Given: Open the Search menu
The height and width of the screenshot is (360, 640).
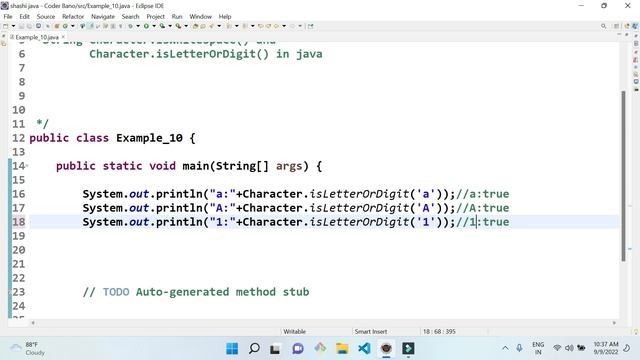Looking at the screenshot, I should click(x=130, y=16).
